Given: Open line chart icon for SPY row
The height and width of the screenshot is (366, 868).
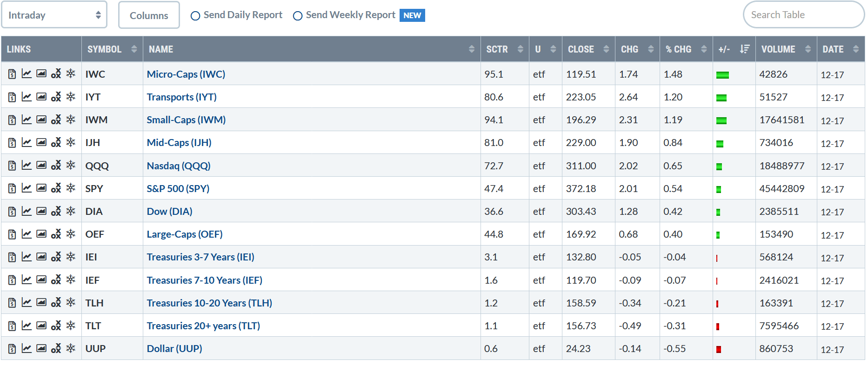Looking at the screenshot, I should tap(27, 188).
